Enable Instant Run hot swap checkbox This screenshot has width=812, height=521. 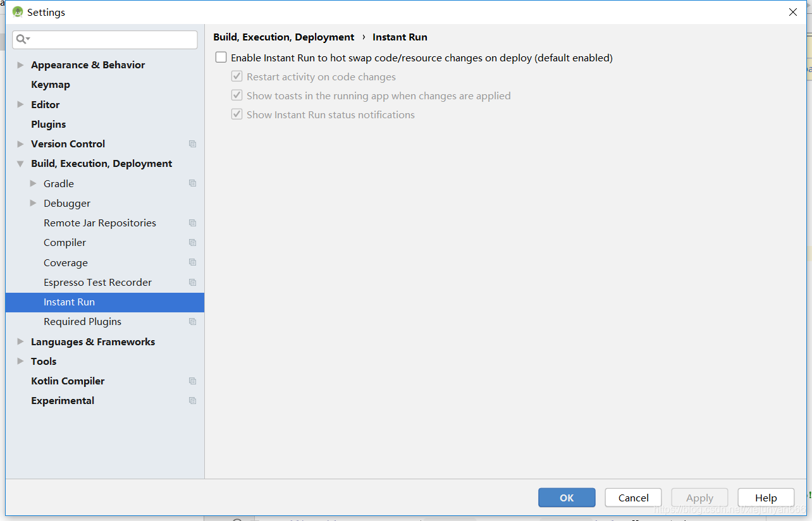click(221, 58)
